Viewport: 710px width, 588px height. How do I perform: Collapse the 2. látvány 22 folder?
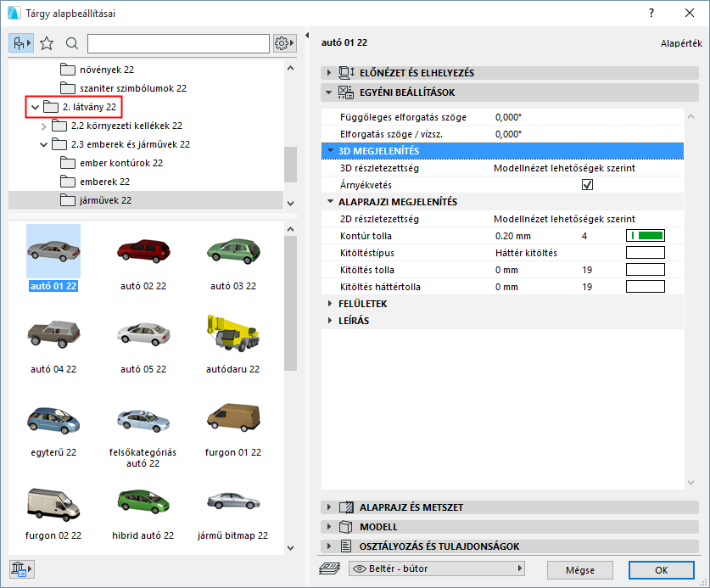pyautogui.click(x=34, y=107)
